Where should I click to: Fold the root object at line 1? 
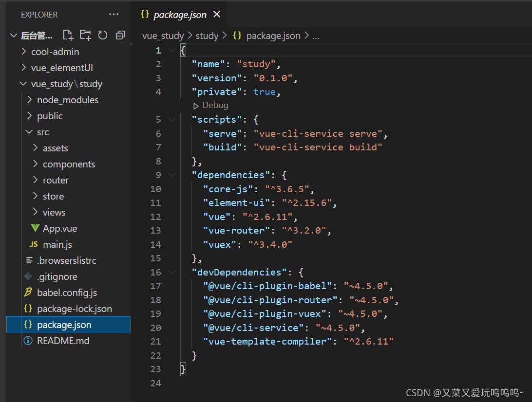pyautogui.click(x=172, y=51)
